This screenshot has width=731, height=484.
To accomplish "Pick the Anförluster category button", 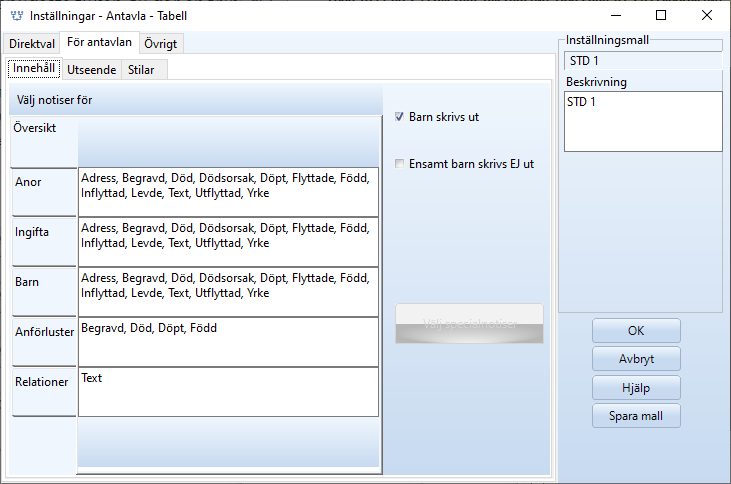I will click(x=43, y=342).
